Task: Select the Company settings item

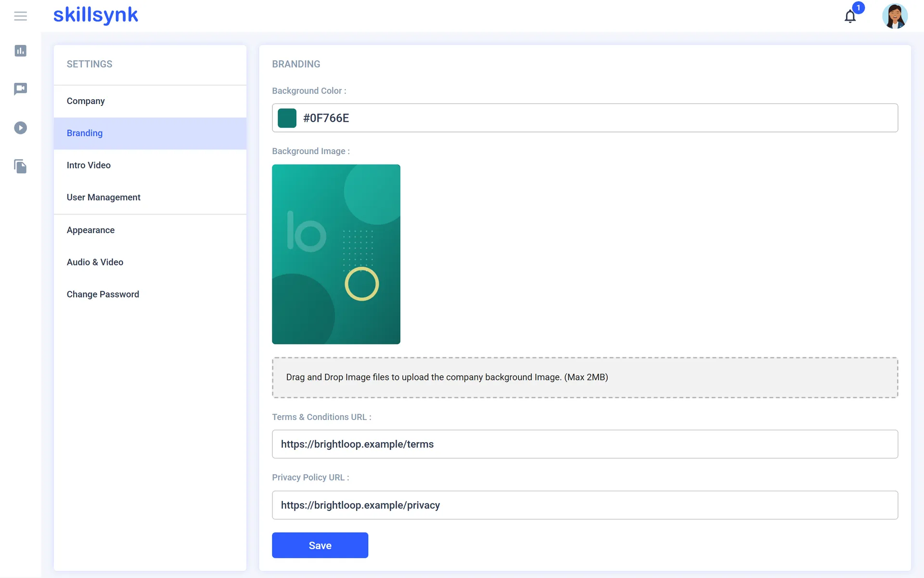Action: (150, 101)
